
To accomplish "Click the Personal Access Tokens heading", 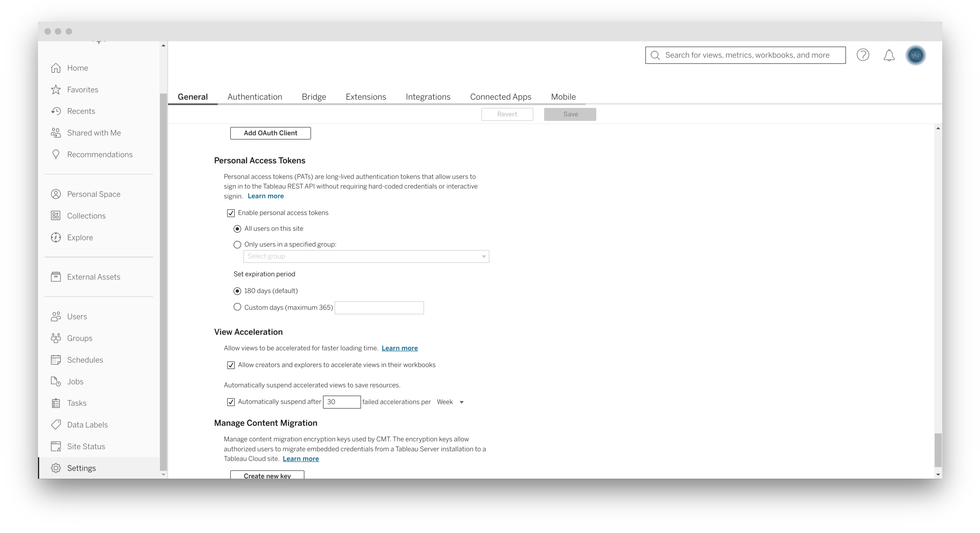I will coord(259,161).
